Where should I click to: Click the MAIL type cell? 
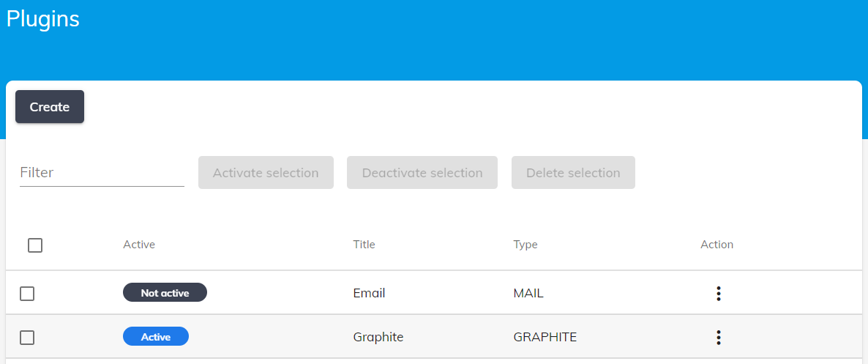point(528,294)
